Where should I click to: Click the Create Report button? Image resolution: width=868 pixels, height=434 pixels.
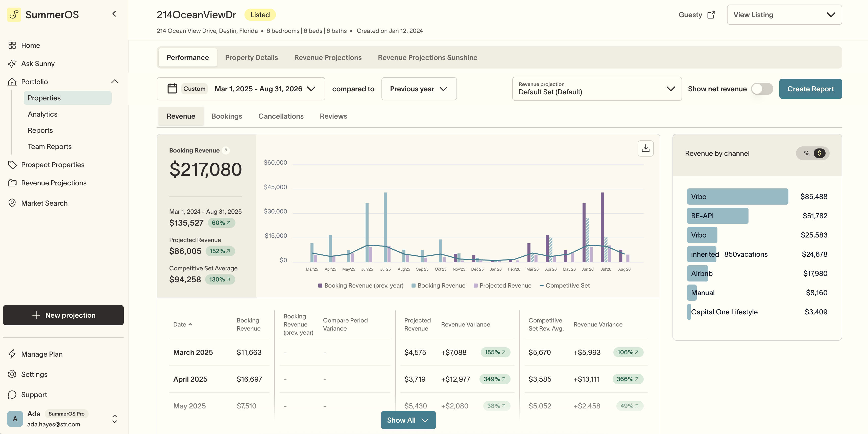click(x=810, y=89)
